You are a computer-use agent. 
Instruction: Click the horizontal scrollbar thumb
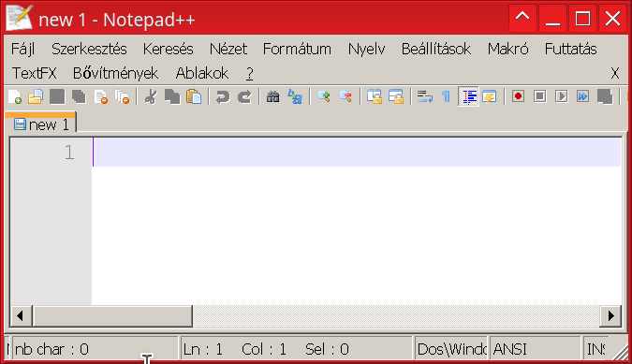click(113, 315)
